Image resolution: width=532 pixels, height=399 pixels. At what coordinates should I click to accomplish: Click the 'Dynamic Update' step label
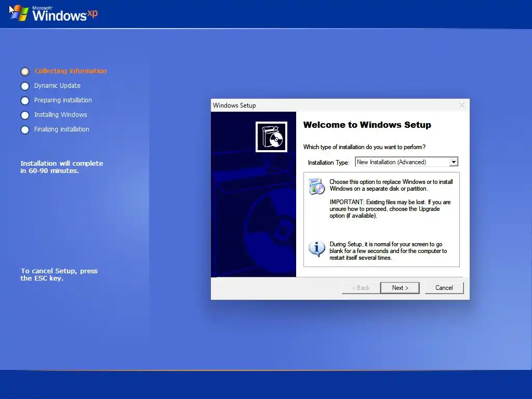(57, 86)
